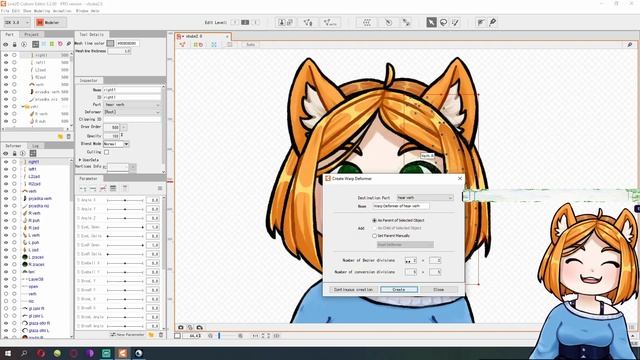640x360 pixels.
Task: Click the pin icon at the view toolbar's right end
Action: 630,44
